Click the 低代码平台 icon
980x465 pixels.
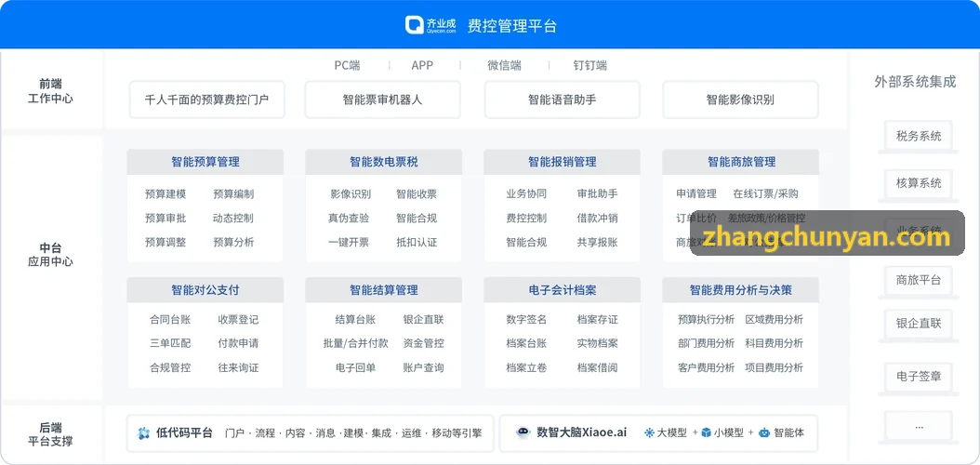[144, 433]
